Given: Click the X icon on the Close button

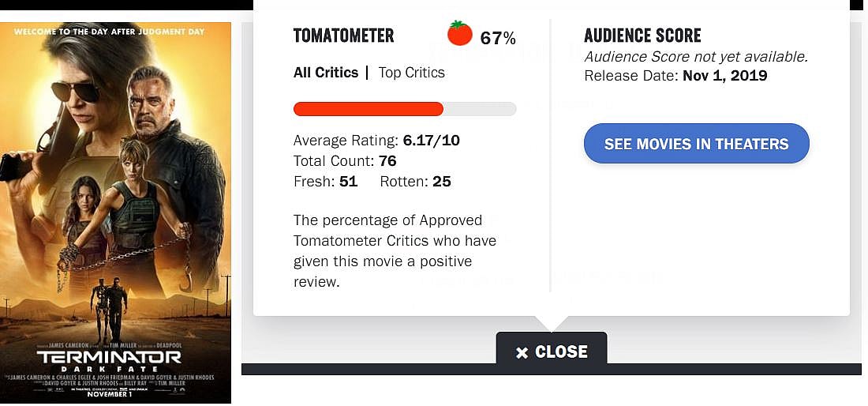Looking at the screenshot, I should click(522, 352).
